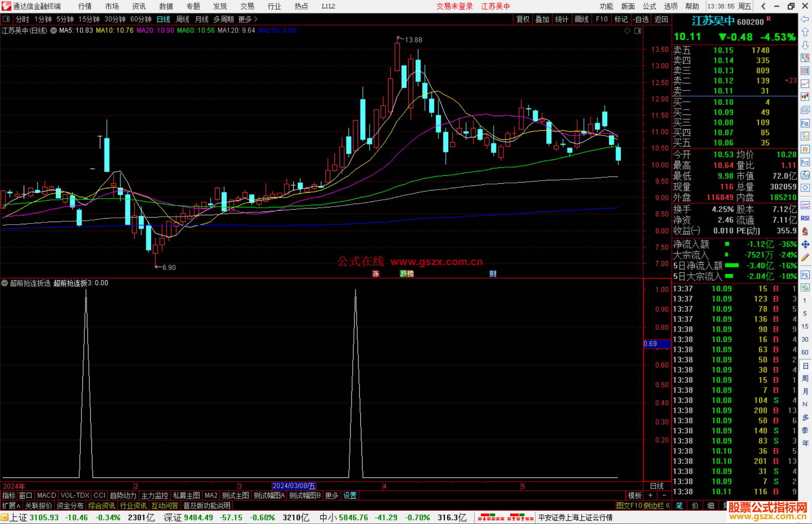Image resolution: width=812 pixels, height=524 pixels.
Task: Expand the 更多 periods chevron
Action: pyautogui.click(x=256, y=19)
